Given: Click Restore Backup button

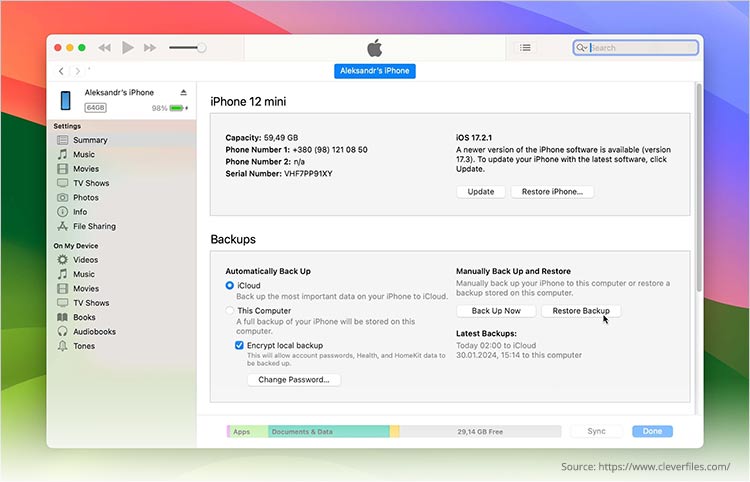Looking at the screenshot, I should click(x=581, y=311).
